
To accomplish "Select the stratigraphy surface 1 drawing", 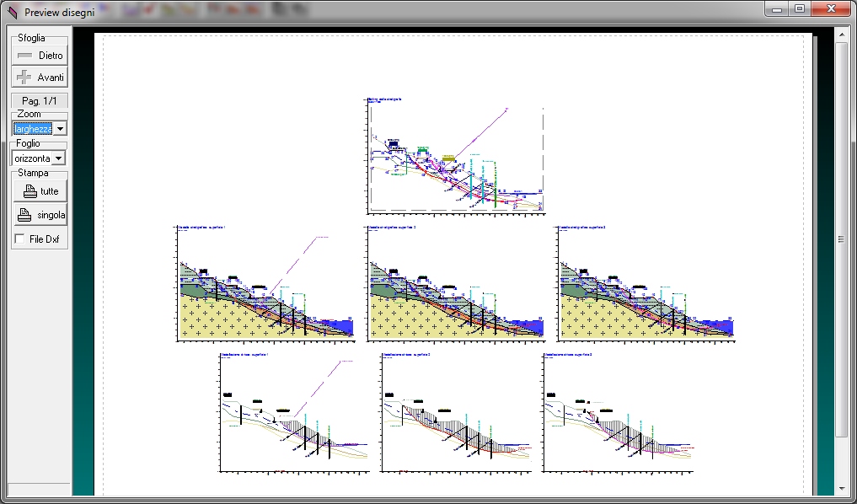I will pos(265,284).
